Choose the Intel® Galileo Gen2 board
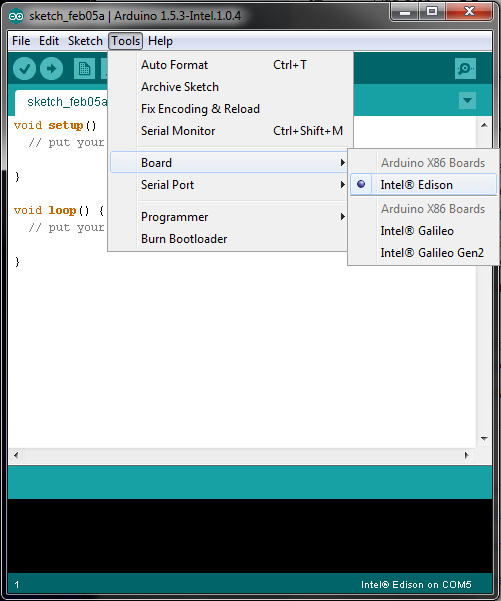The height and width of the screenshot is (601, 501). (423, 253)
